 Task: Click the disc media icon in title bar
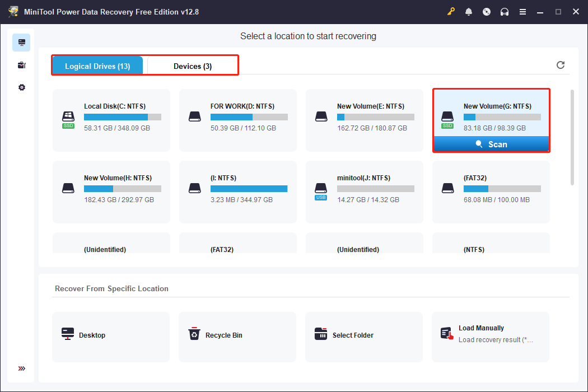click(x=487, y=12)
